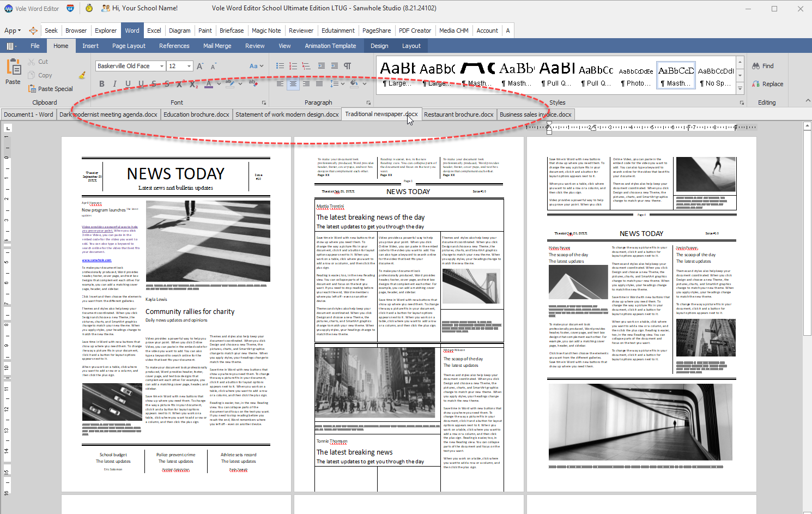The image size is (812, 514).
Task: Toggle single underline
Action: point(128,83)
